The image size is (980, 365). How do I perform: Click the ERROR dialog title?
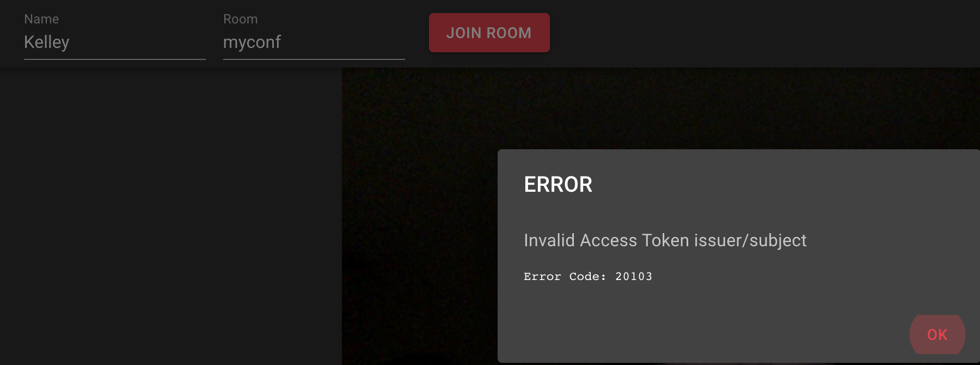[x=558, y=185]
